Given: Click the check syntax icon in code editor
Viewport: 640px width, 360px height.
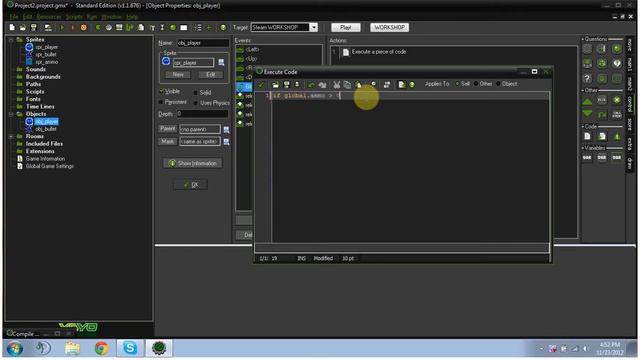Looking at the screenshot, I should click(x=402, y=84).
